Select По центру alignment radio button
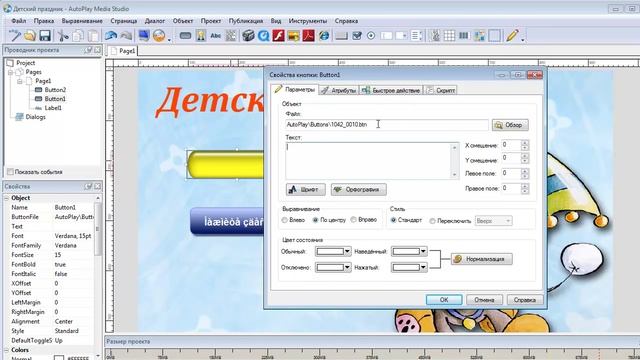 point(315,220)
